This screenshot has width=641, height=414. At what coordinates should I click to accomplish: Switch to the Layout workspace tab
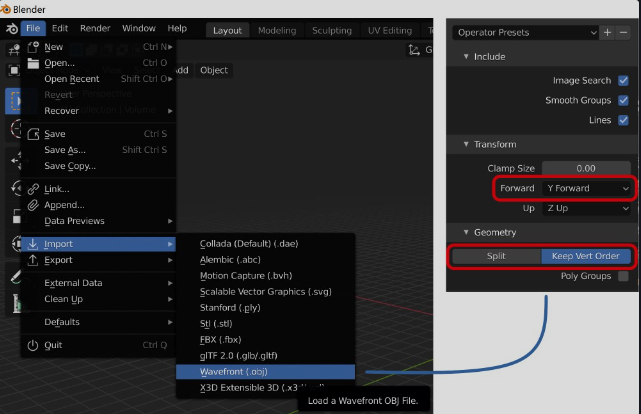tap(227, 31)
